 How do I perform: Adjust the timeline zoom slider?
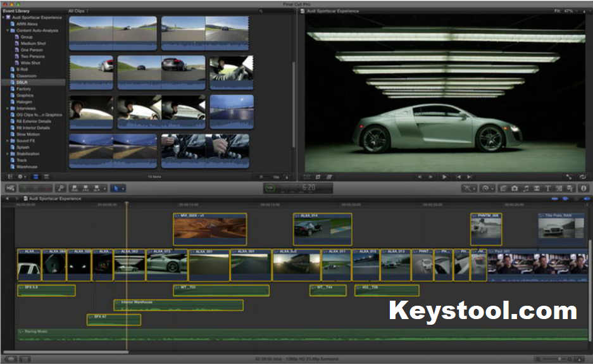(559, 359)
